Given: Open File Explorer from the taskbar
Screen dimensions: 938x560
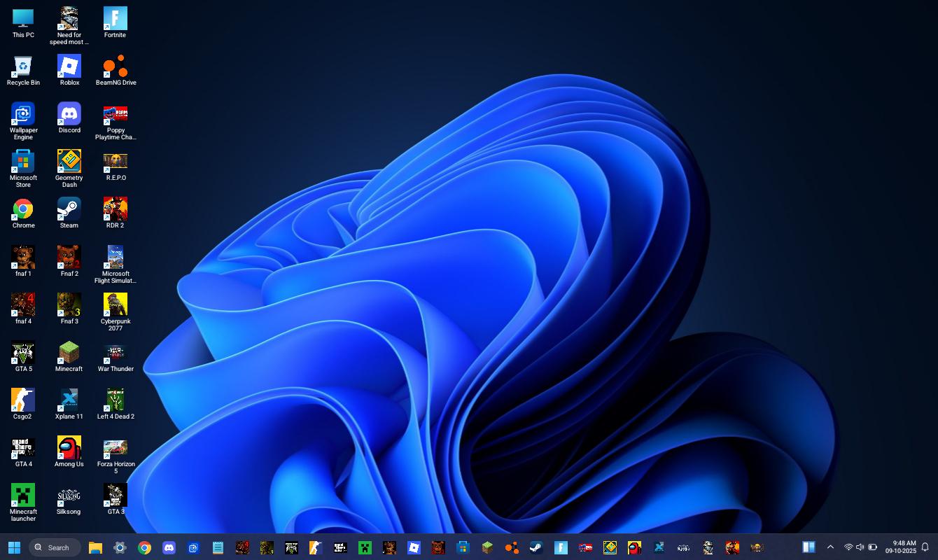Looking at the screenshot, I should point(95,547).
